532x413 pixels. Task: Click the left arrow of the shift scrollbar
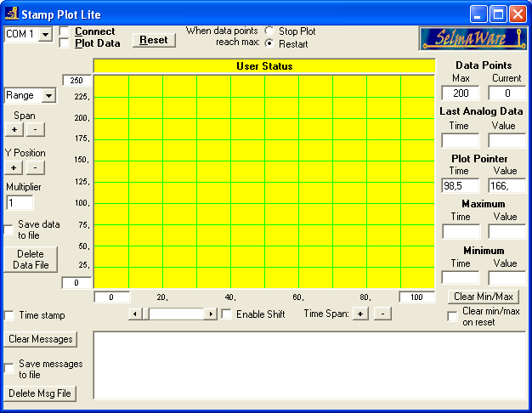(x=135, y=314)
